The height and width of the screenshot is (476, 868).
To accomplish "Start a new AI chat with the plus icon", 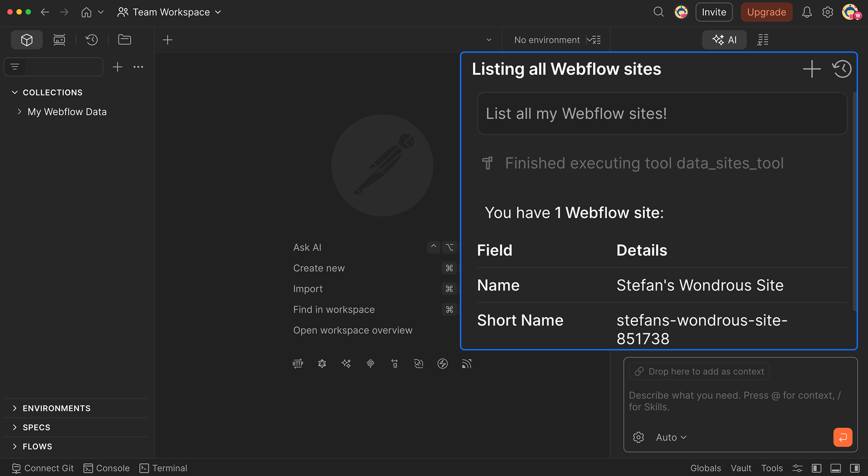I will [x=812, y=69].
